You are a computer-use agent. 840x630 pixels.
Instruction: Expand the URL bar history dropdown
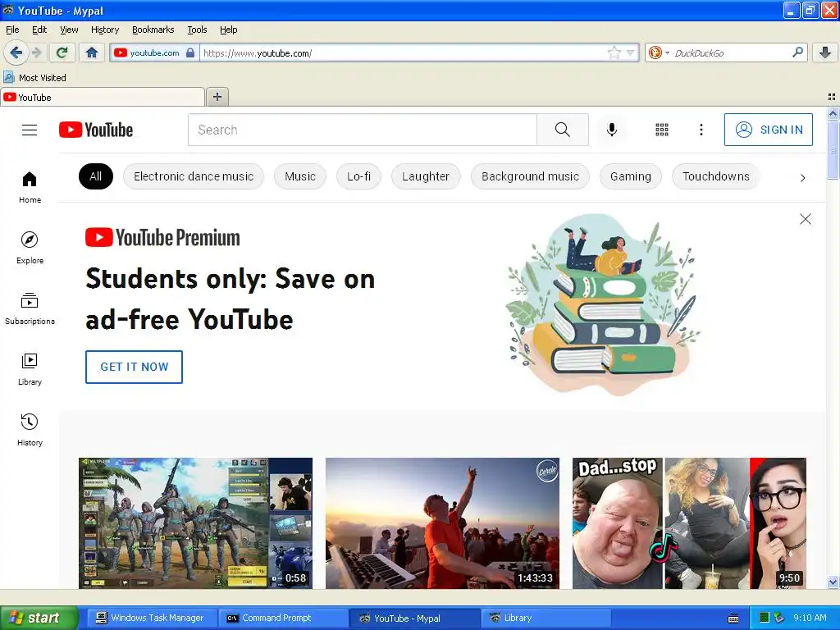631,52
